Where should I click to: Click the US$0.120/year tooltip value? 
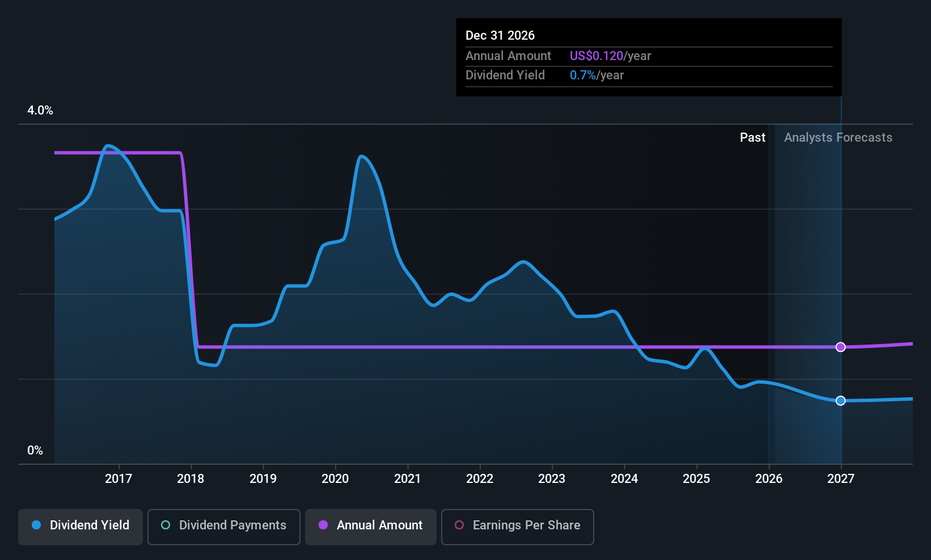click(610, 56)
